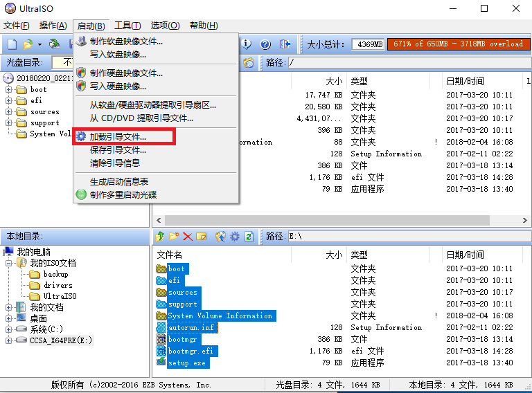The width and height of the screenshot is (532, 393).
Task: Click the Open file toolbar icon
Action: click(28, 44)
